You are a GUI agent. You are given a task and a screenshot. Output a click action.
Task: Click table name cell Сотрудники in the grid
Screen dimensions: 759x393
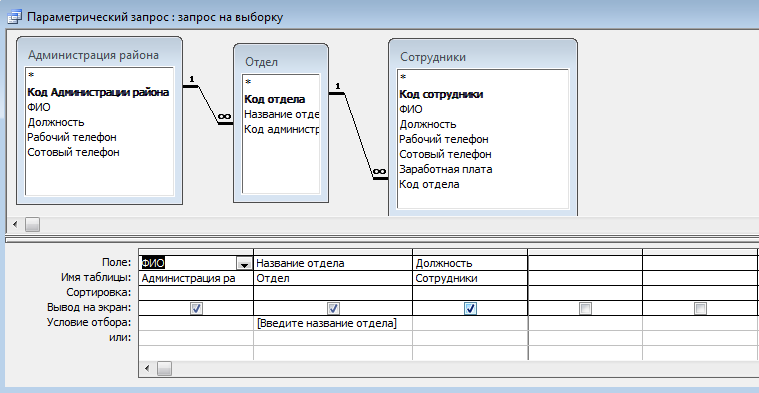pyautogui.click(x=470, y=278)
